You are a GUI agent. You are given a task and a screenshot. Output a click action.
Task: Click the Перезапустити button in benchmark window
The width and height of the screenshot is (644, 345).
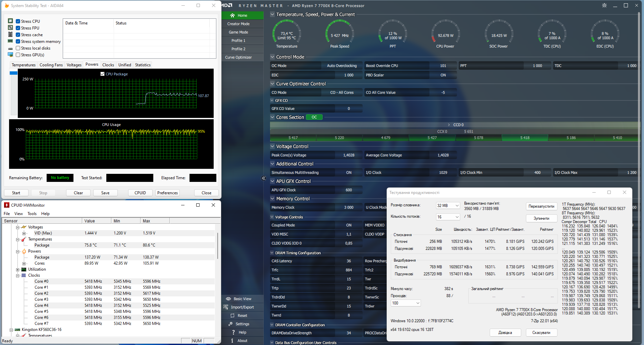(x=541, y=206)
